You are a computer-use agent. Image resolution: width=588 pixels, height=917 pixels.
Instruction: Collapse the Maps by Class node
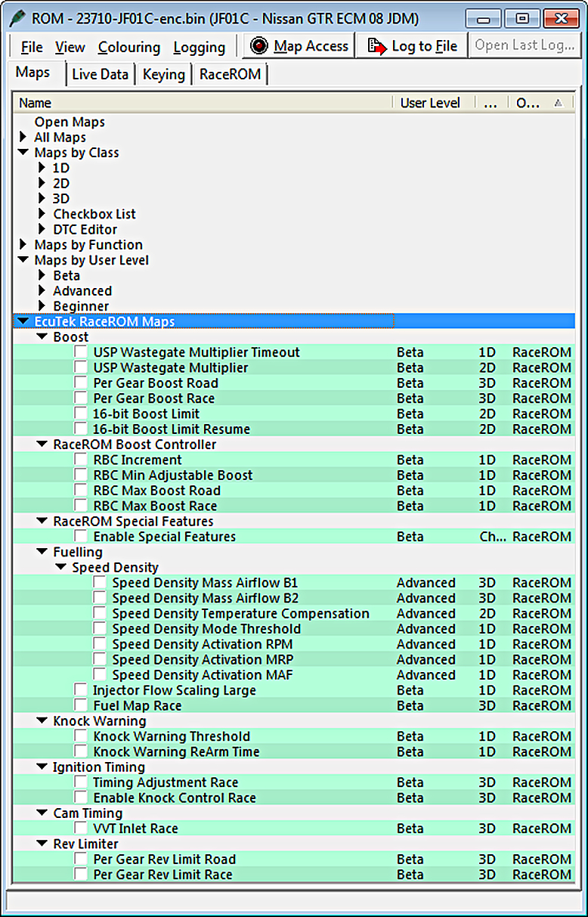pyautogui.click(x=23, y=153)
